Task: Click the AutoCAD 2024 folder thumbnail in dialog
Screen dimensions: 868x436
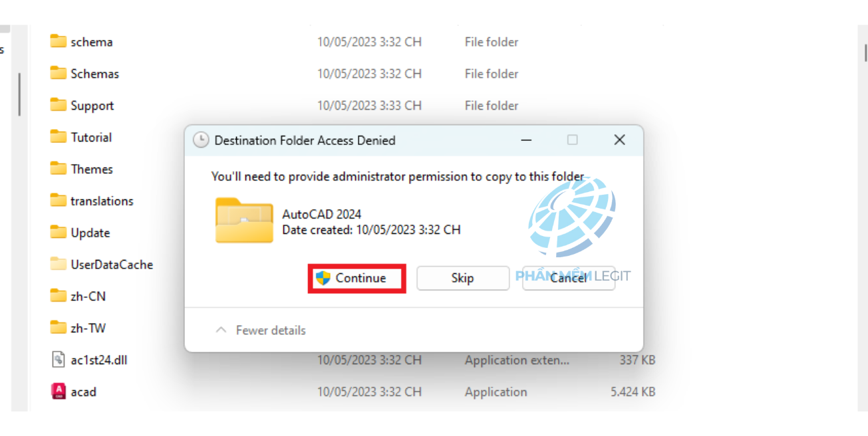Action: click(244, 220)
